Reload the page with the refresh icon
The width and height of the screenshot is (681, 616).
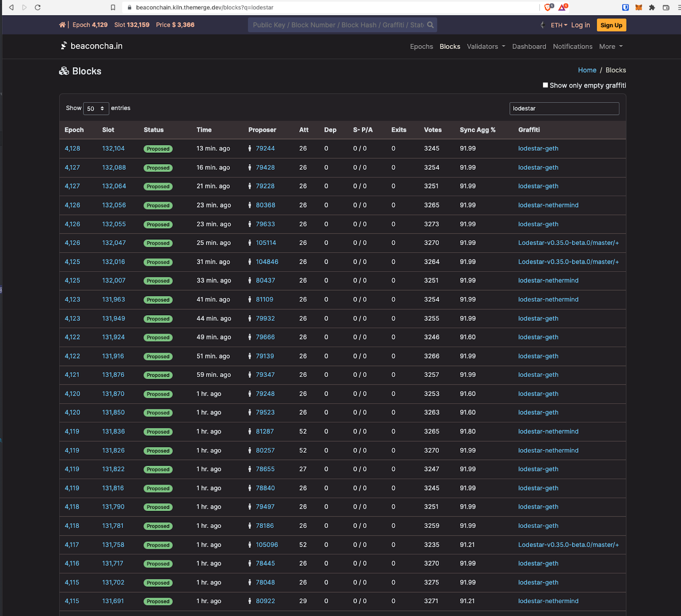(x=37, y=7)
